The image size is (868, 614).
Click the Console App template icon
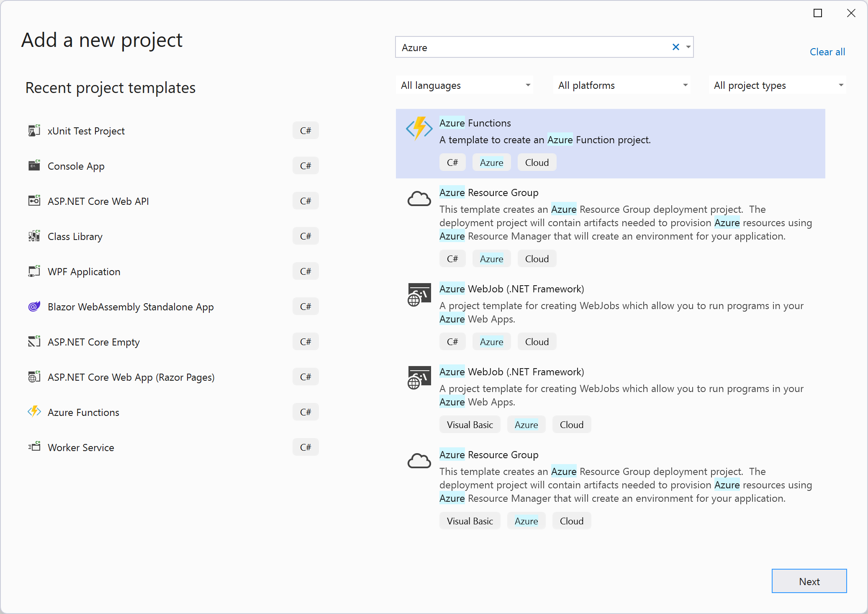(34, 166)
